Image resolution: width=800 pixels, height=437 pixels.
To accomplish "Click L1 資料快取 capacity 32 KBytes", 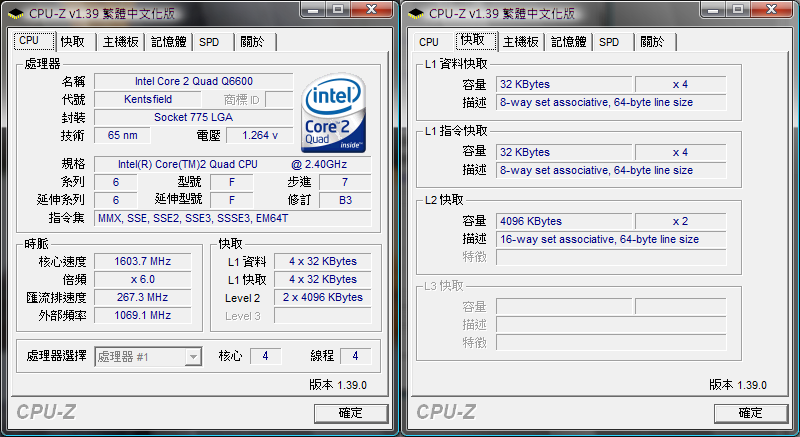I will pos(564,84).
